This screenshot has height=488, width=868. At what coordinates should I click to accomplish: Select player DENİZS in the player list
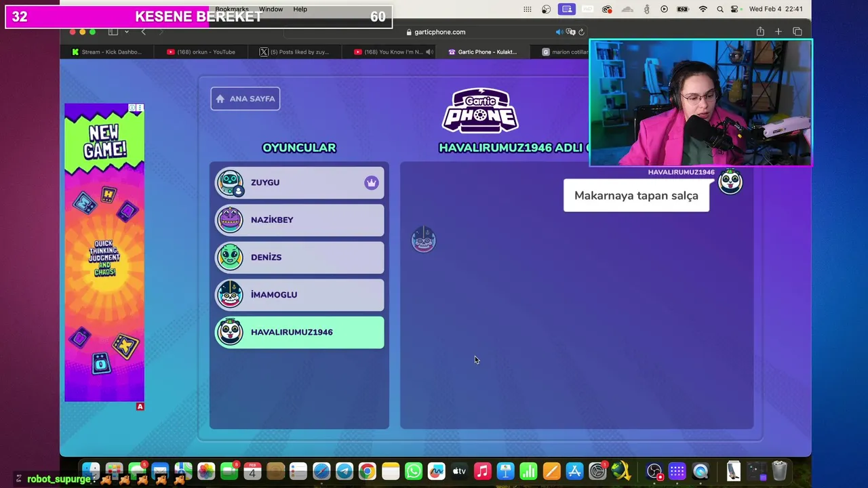click(300, 257)
